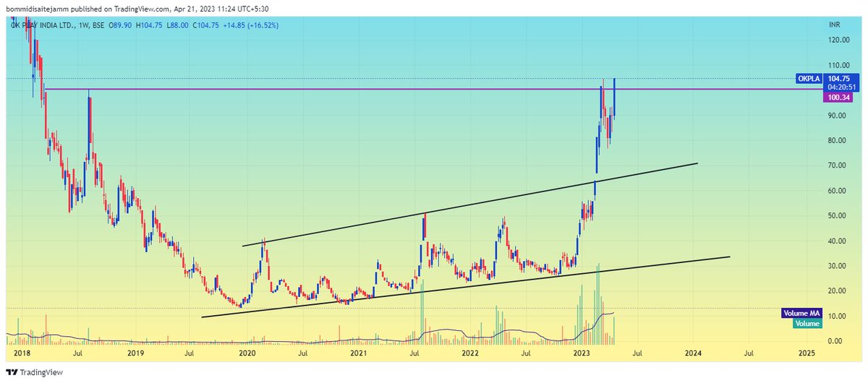Click the teal Volume indicator tag
The image size is (868, 383).
[x=807, y=324]
